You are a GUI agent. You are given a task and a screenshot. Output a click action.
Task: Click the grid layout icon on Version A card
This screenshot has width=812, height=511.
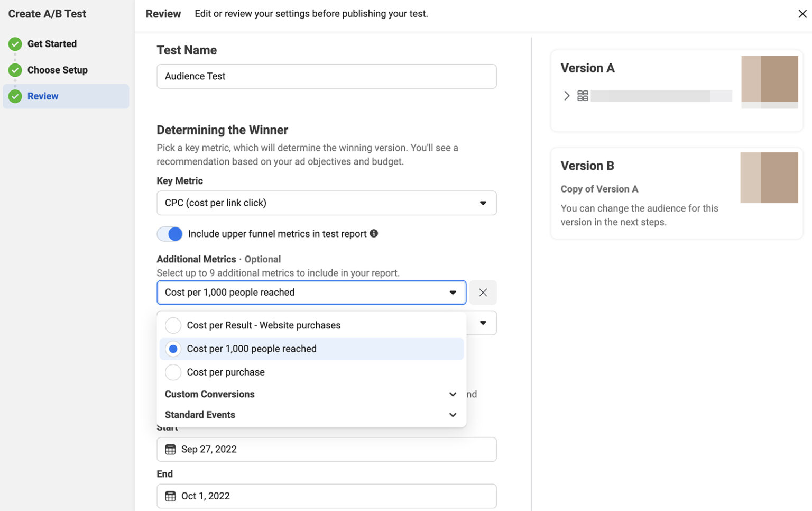coord(583,95)
